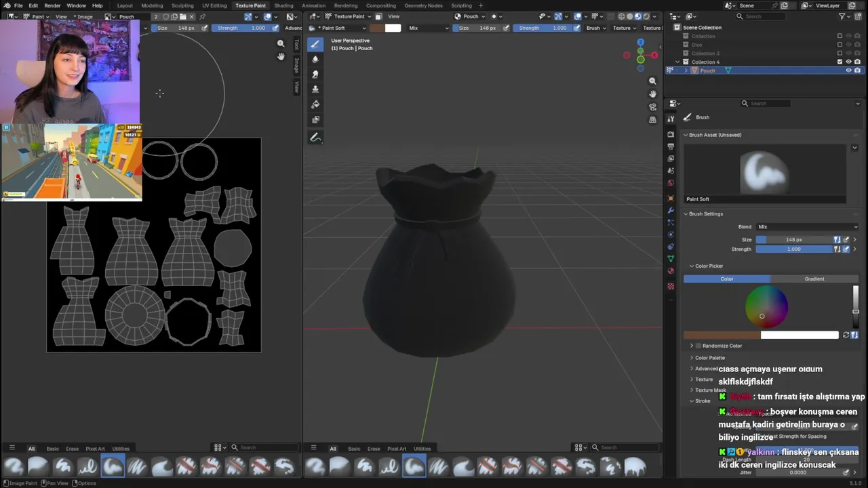Click the color wheel in Color Picker
The image size is (868, 488).
[x=766, y=307]
